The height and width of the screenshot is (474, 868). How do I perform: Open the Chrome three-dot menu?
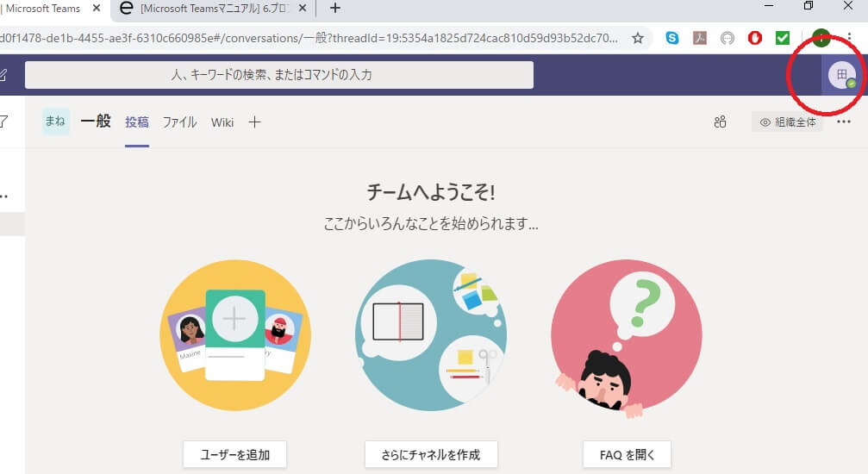[849, 38]
